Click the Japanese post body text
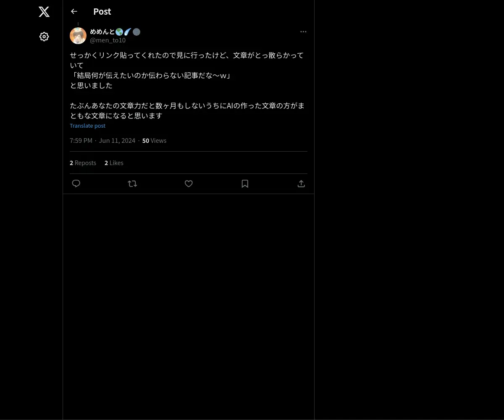 coord(187,85)
